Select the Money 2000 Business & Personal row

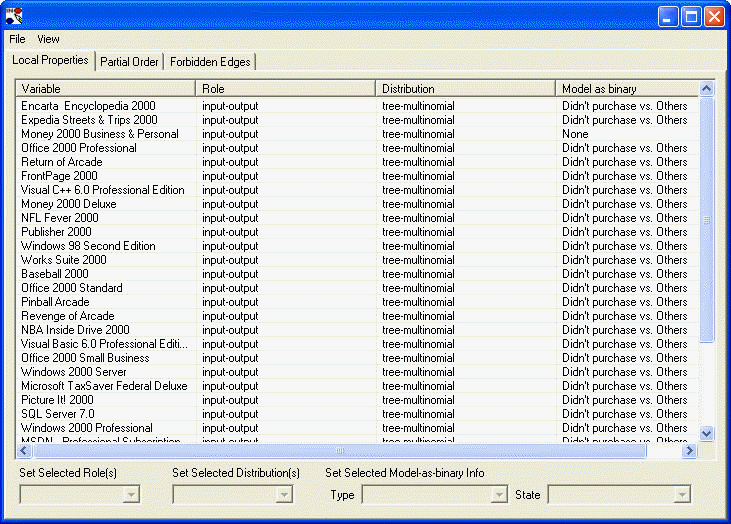100,134
